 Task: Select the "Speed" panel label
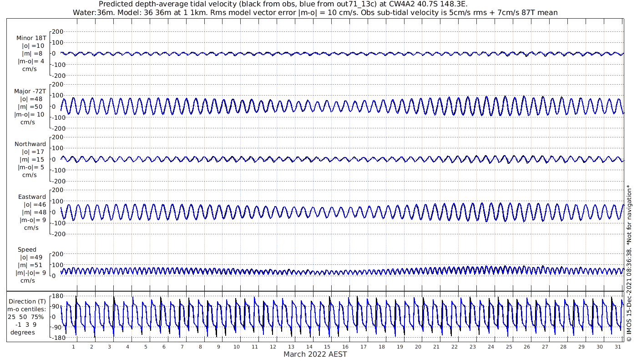point(27,249)
